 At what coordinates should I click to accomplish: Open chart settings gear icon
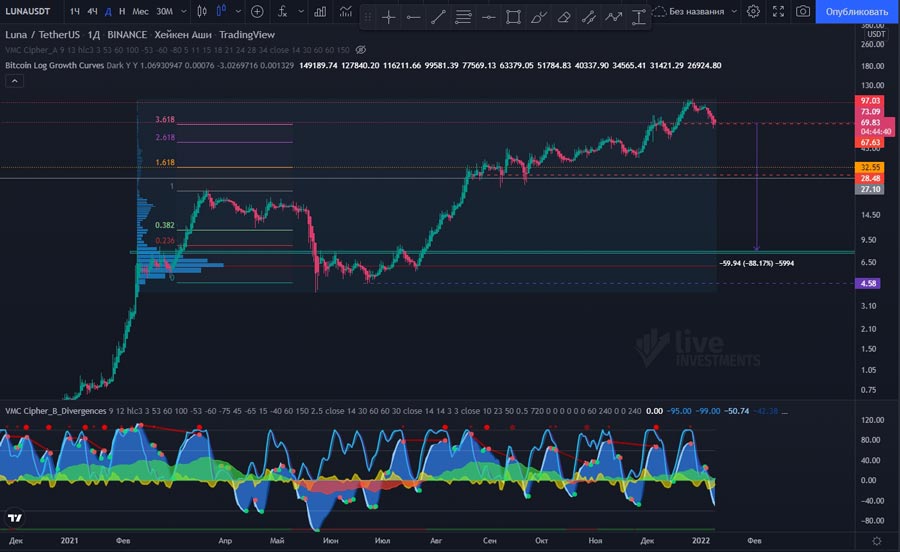click(x=753, y=12)
